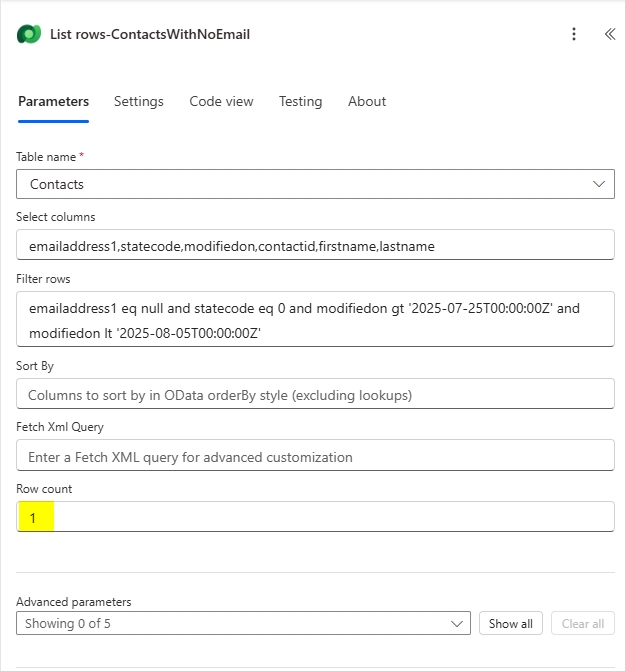This screenshot has width=625, height=671.
Task: Open the three-dot more options menu
Action: [x=574, y=34]
